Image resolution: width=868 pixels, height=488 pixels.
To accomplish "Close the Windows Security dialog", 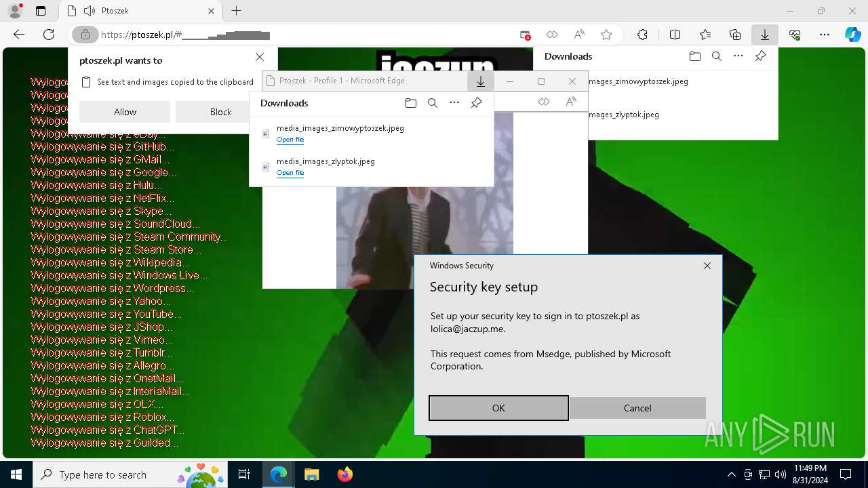I will (707, 266).
